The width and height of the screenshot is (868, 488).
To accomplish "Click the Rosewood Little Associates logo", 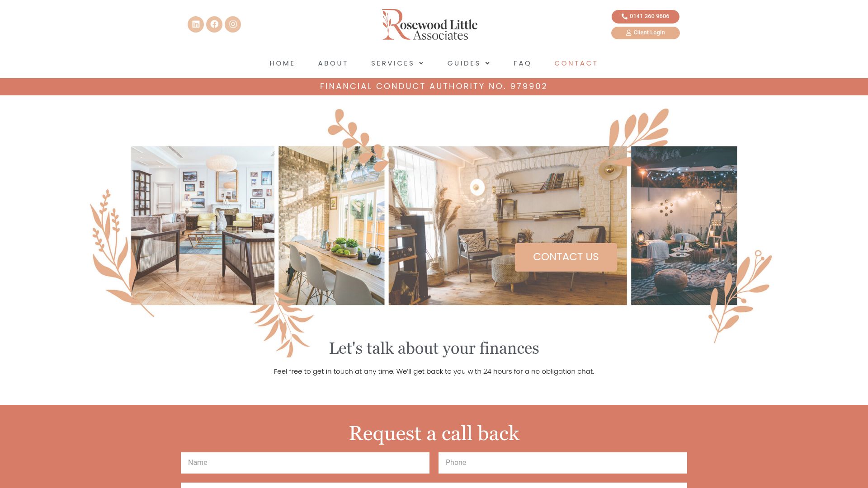I will [x=430, y=24].
